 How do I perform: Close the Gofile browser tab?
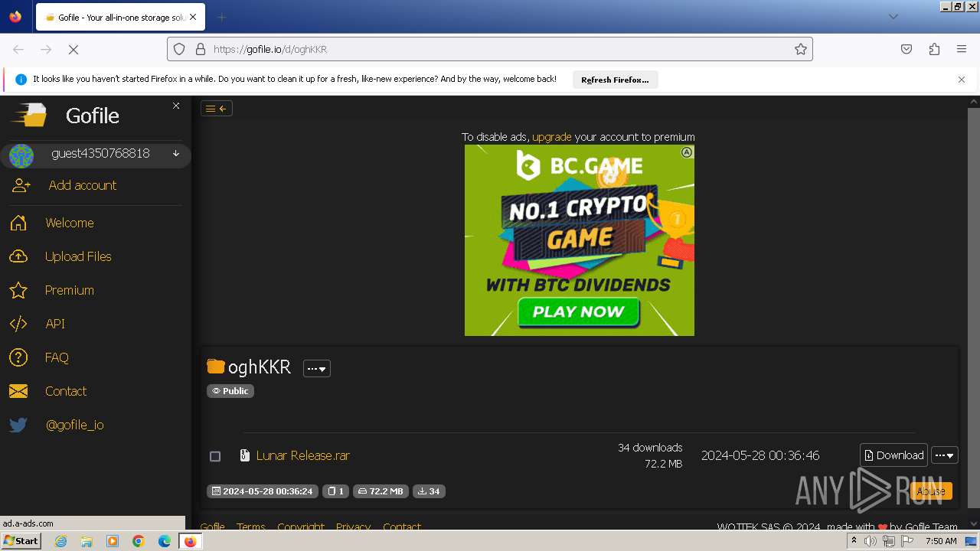click(192, 17)
